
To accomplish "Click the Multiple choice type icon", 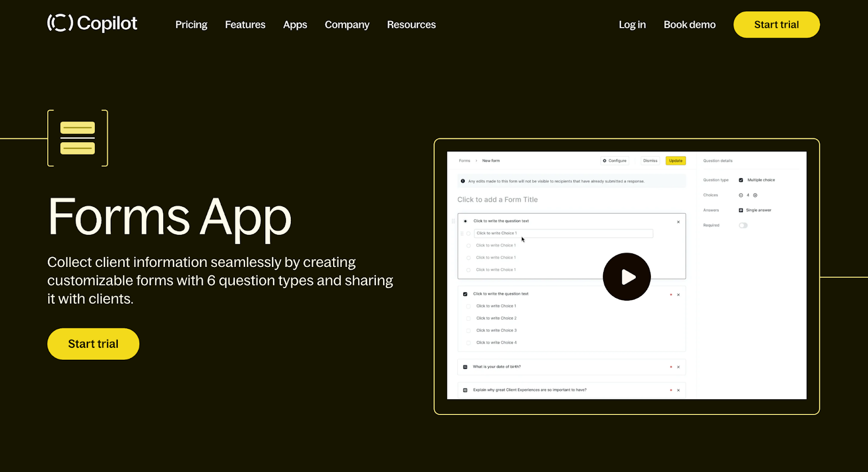I will tap(741, 180).
